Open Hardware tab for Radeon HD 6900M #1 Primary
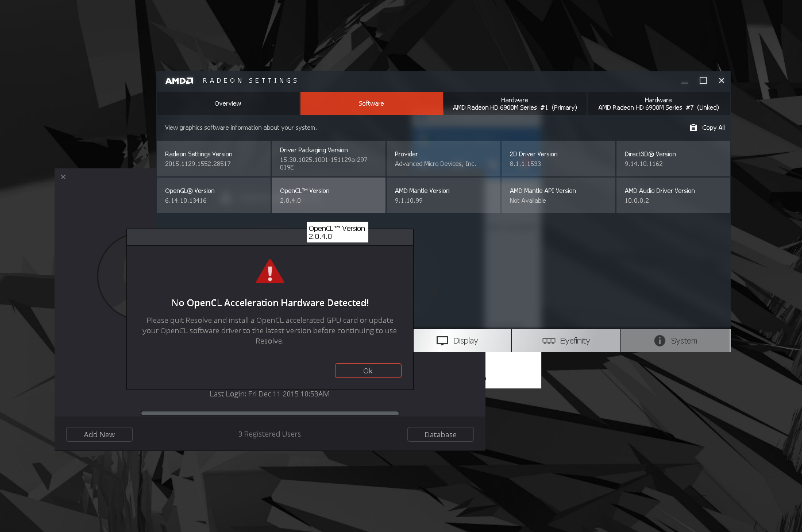 tap(515, 103)
